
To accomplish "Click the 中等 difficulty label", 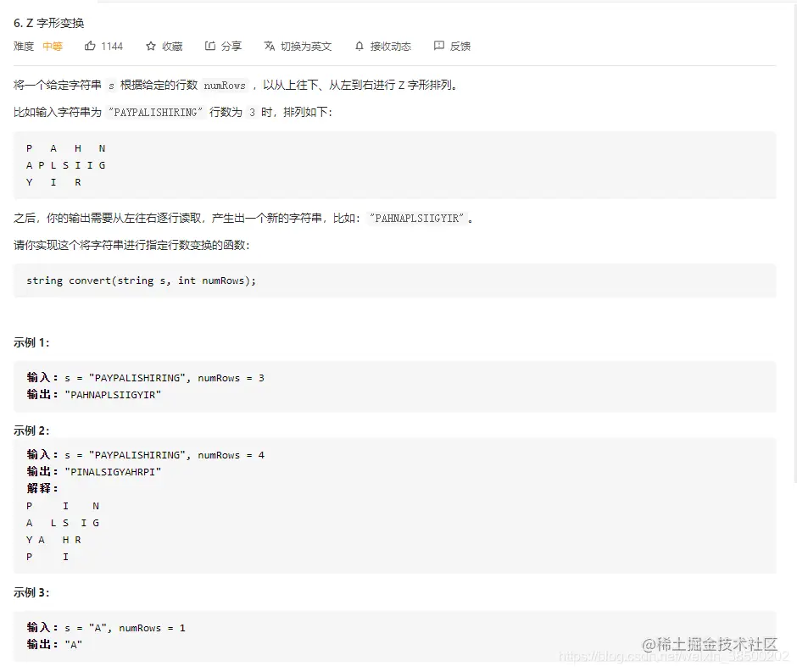I will tap(53, 47).
